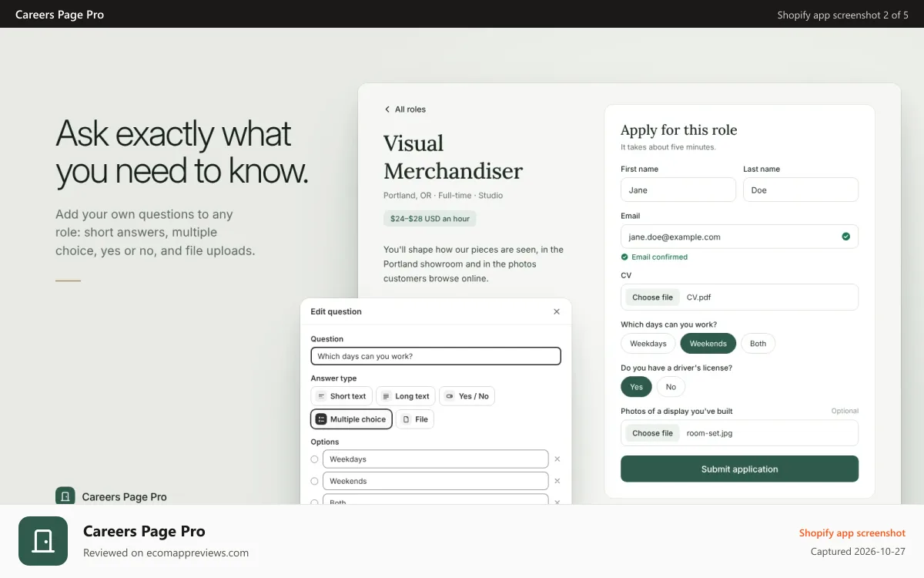Click the Answer type label
Screen dimensions: 924x578
click(x=333, y=378)
